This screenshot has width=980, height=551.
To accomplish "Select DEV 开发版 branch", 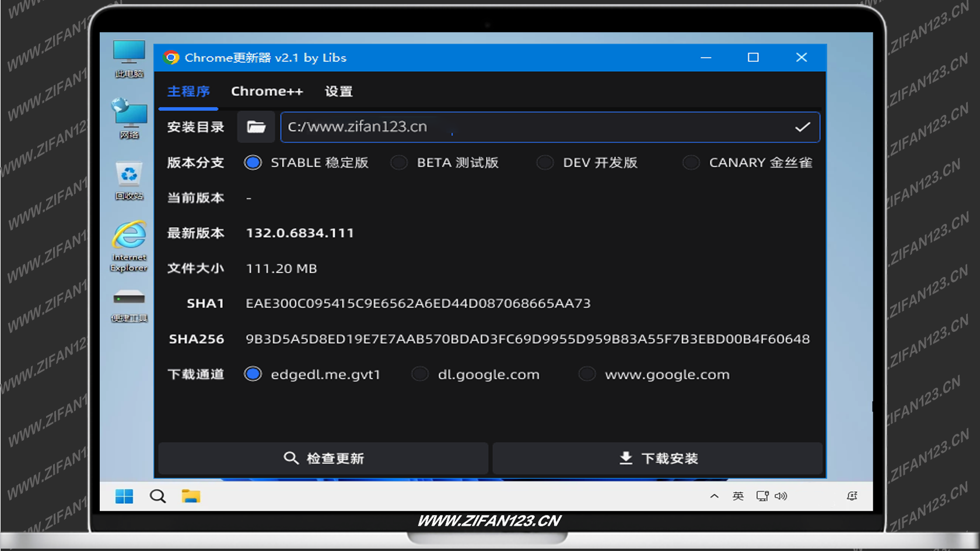I will (x=587, y=163).
